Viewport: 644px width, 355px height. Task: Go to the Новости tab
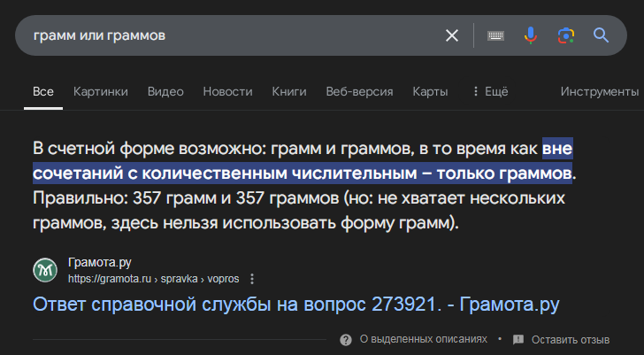[227, 91]
